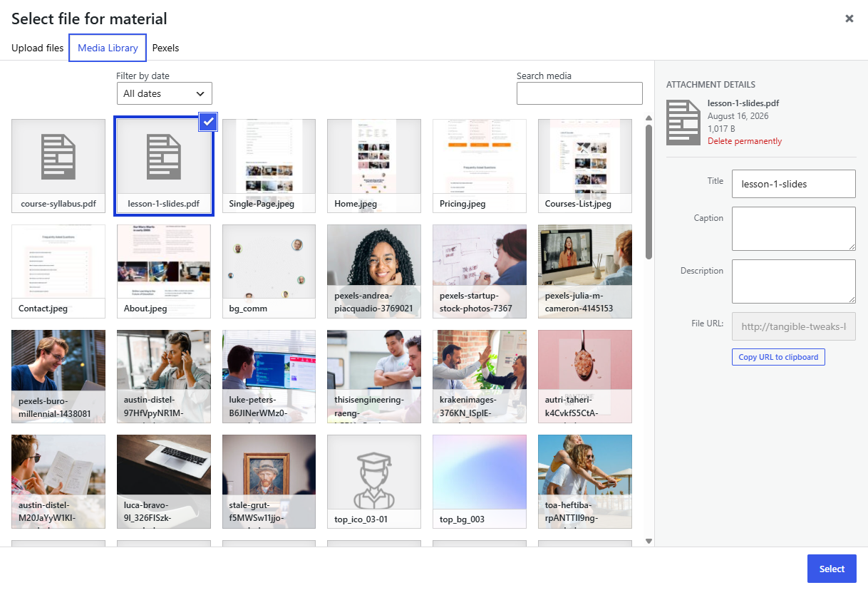The width and height of the screenshot is (868, 590).
Task: Click the lesson-1-slides.pdf filename in details
Action: (x=743, y=103)
